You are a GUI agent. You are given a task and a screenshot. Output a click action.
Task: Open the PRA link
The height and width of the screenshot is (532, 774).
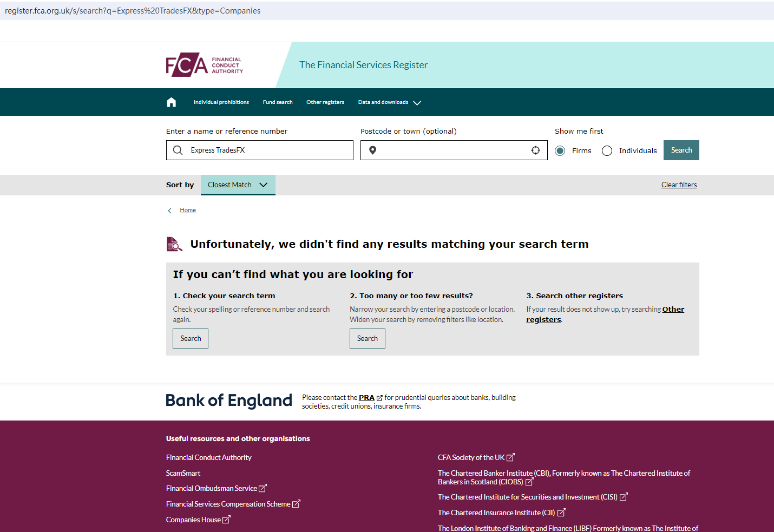point(366,398)
